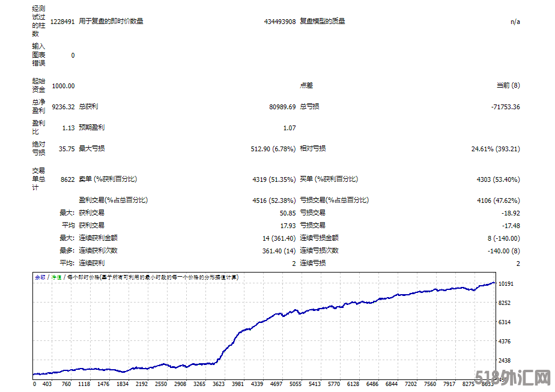
Task: Click the 复盘模型的质量 value n/a
Action: coord(515,22)
